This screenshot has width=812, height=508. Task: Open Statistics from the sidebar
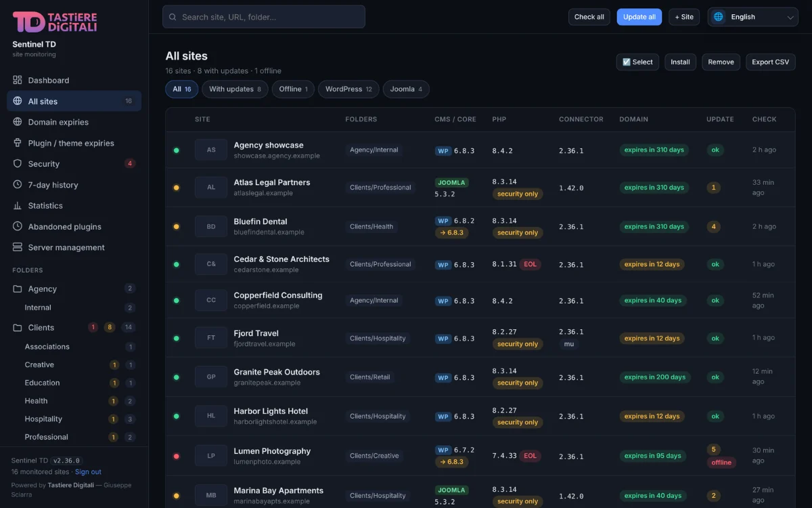click(x=74, y=206)
